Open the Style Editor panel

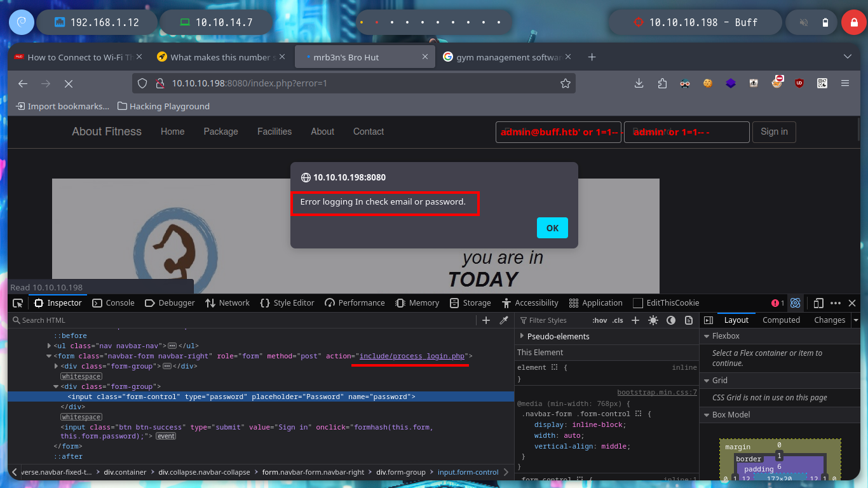point(287,303)
